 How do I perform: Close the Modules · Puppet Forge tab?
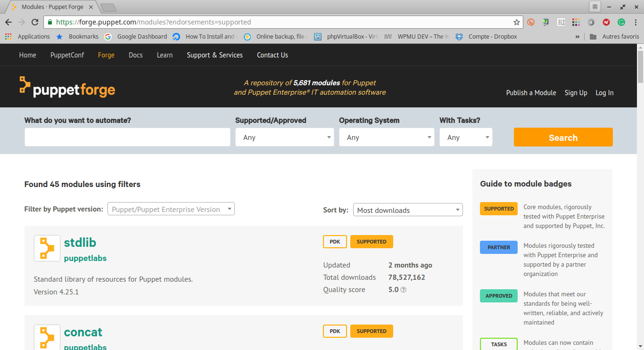91,7
